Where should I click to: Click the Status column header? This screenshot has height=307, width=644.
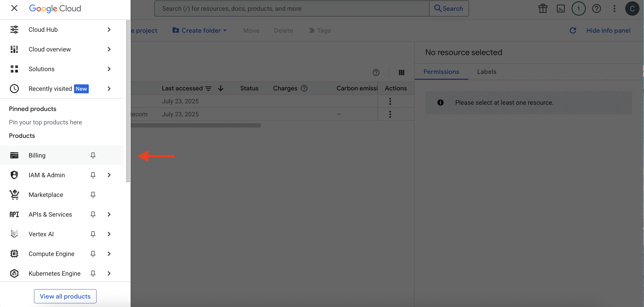pyautogui.click(x=249, y=88)
